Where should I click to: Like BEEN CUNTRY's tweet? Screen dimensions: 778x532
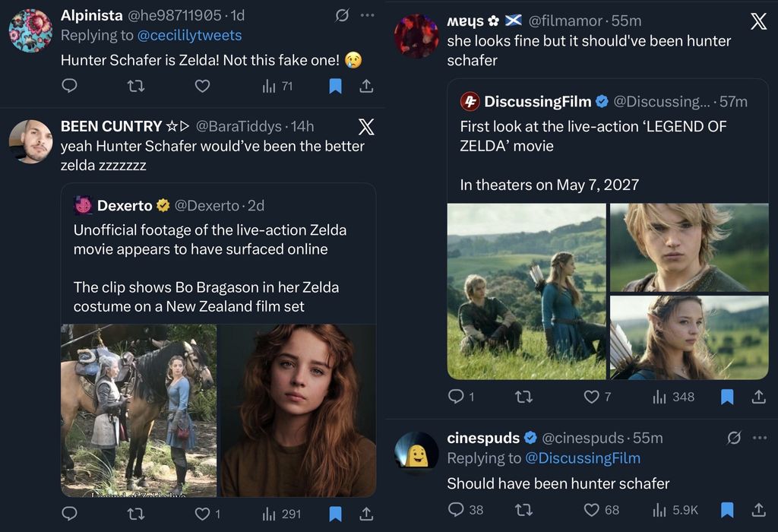pyautogui.click(x=202, y=515)
